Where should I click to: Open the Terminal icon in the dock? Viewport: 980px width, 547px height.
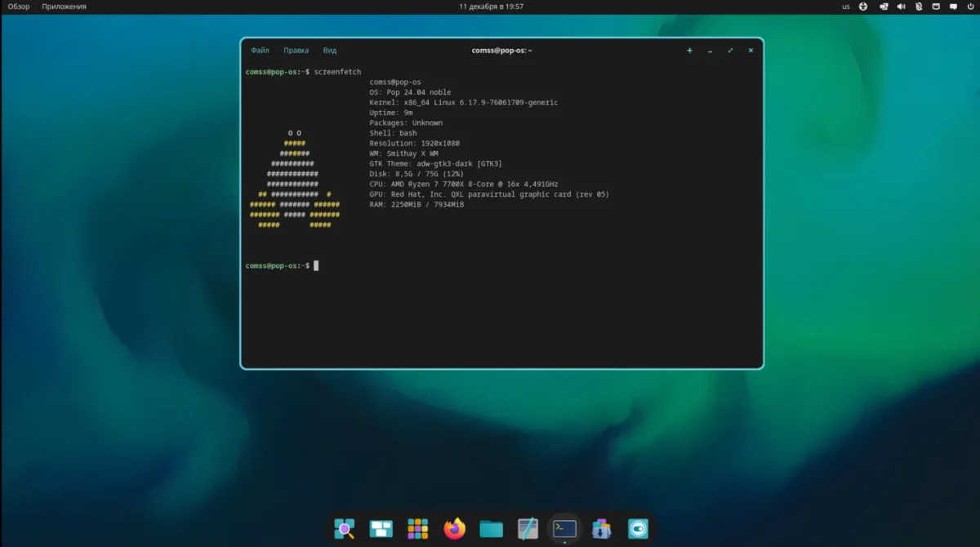564,528
